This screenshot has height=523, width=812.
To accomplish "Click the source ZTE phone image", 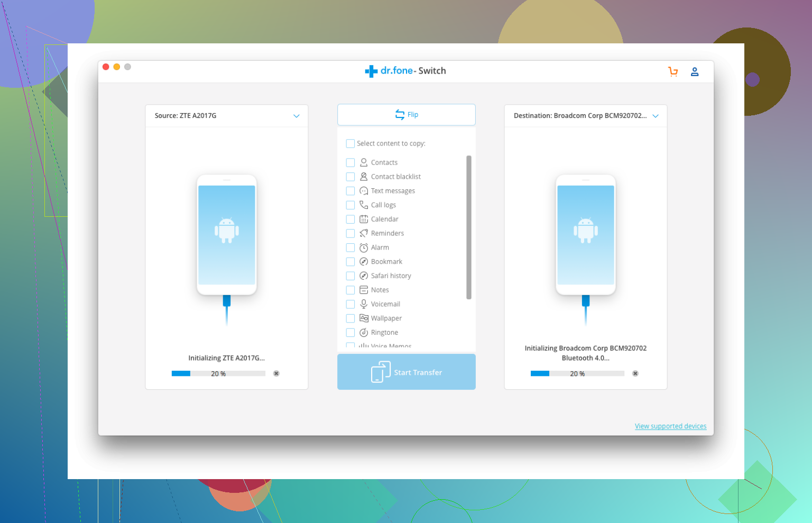I will (227, 235).
